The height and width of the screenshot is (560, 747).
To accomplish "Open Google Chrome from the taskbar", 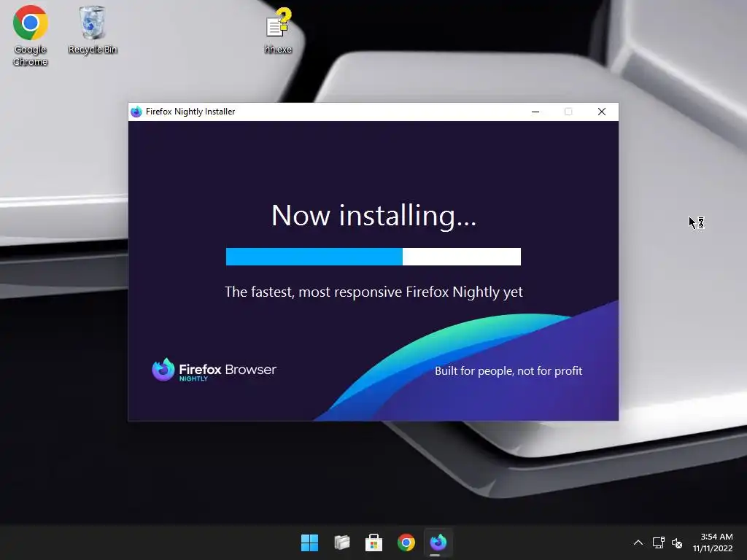I will coord(406,542).
